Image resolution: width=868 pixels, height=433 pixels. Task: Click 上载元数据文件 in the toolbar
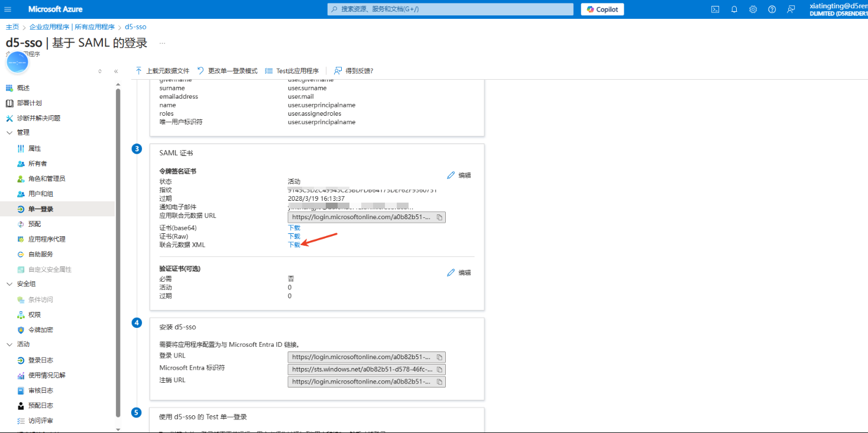pos(163,71)
